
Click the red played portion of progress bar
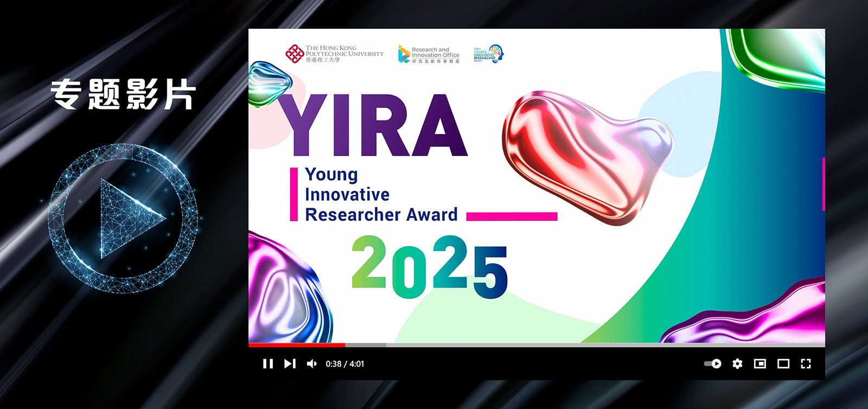tap(297, 345)
